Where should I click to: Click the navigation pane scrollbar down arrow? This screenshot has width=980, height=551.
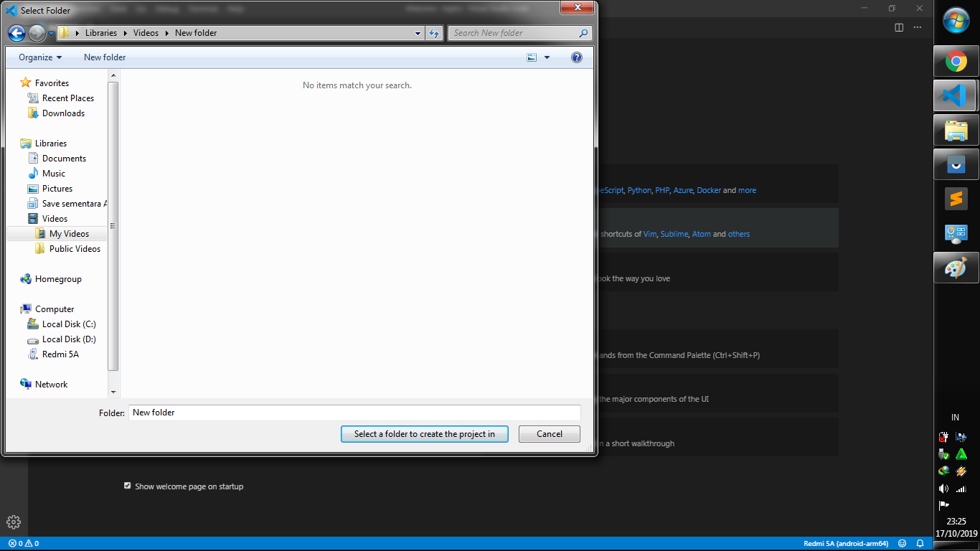click(113, 392)
